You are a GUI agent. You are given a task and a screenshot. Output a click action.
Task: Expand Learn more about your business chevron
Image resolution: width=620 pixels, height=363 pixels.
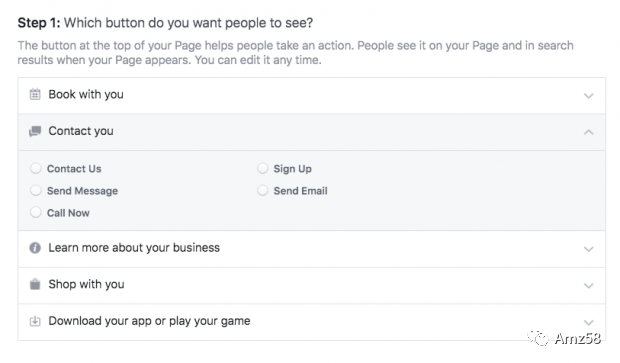click(x=589, y=249)
